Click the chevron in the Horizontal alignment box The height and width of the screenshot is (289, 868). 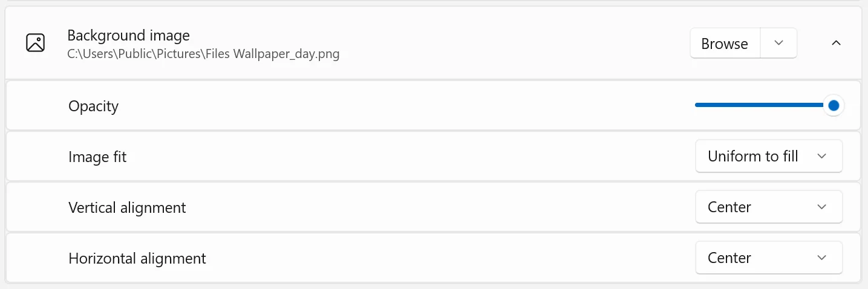pyautogui.click(x=821, y=258)
